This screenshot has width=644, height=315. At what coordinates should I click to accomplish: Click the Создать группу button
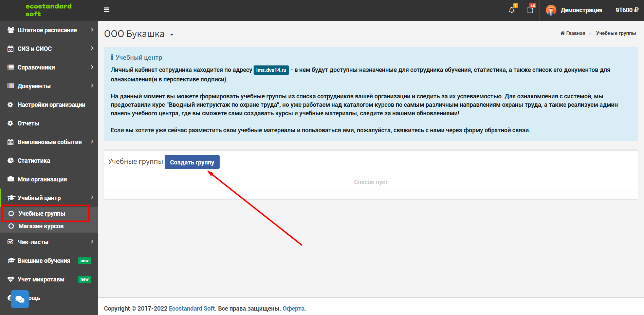(192, 162)
